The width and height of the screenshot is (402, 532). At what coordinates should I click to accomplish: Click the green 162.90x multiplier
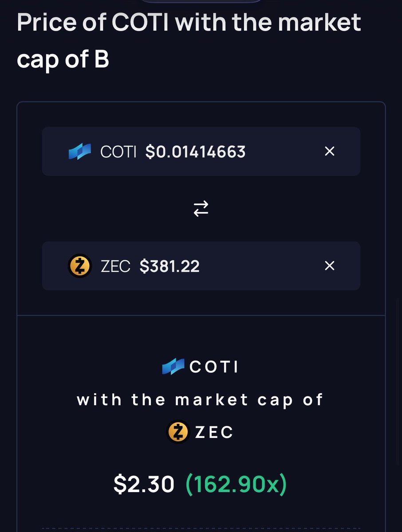click(236, 484)
